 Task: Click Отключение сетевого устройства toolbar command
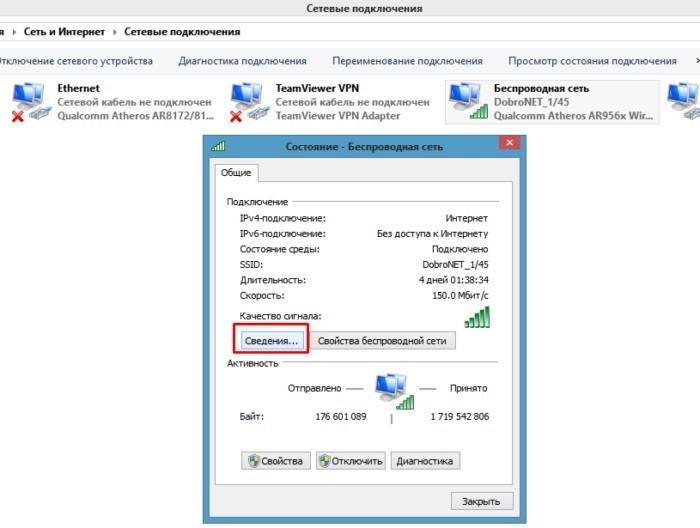tap(76, 61)
